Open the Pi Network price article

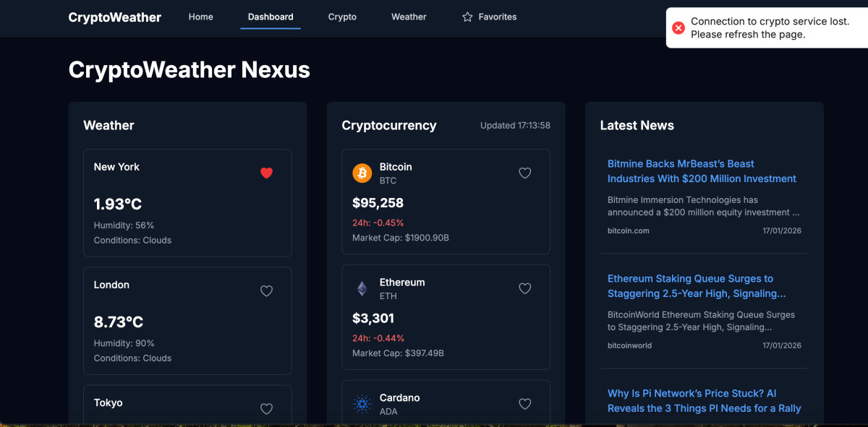(x=704, y=401)
